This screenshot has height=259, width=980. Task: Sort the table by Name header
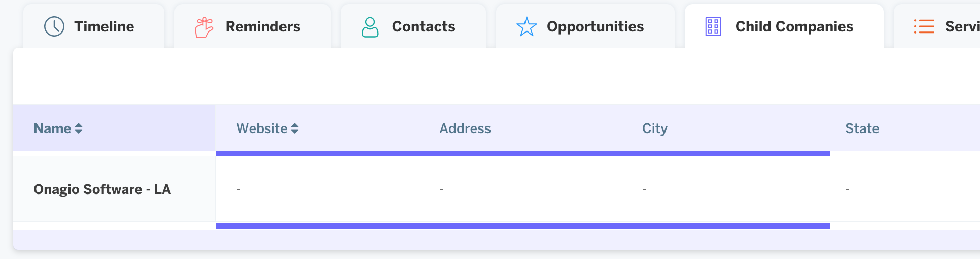[x=52, y=128]
